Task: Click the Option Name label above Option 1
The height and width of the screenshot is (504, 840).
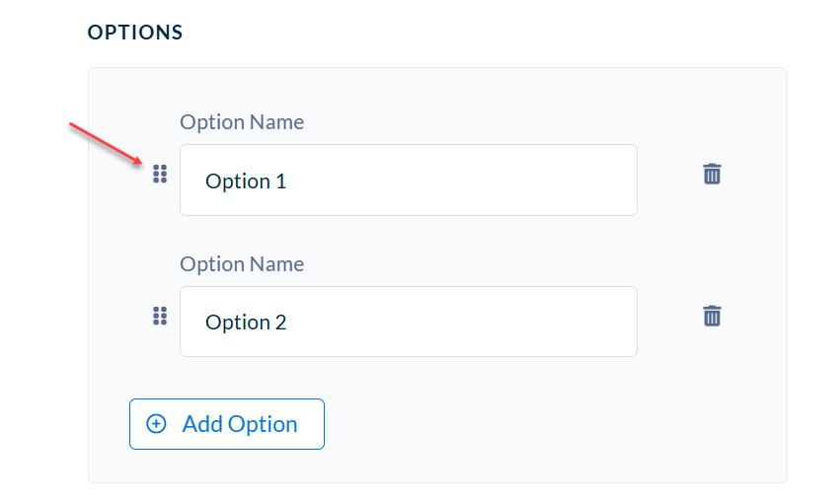Action: pyautogui.click(x=242, y=122)
